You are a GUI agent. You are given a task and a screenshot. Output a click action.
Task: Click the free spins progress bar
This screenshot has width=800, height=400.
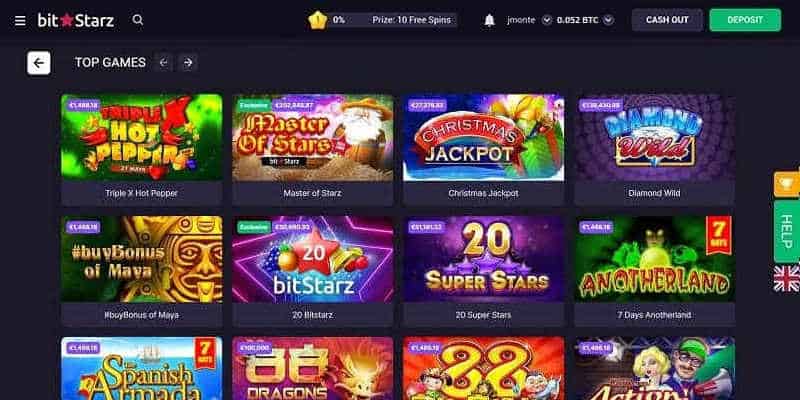(x=392, y=20)
